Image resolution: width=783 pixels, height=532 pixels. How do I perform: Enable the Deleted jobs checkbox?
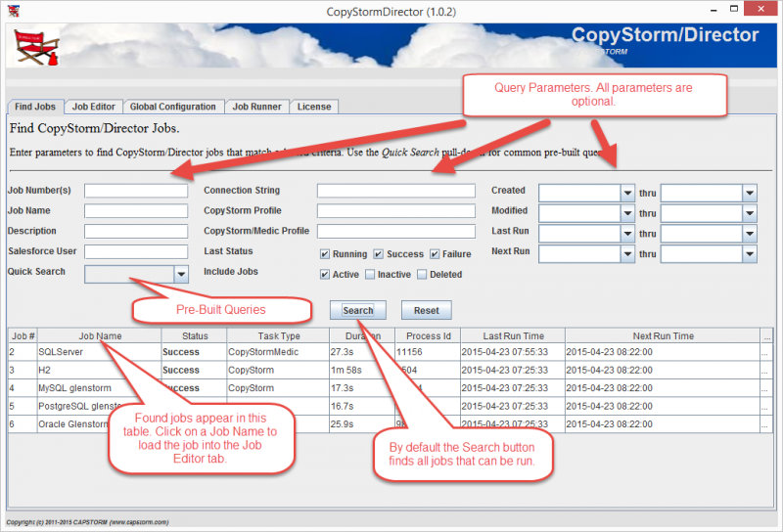pos(422,275)
